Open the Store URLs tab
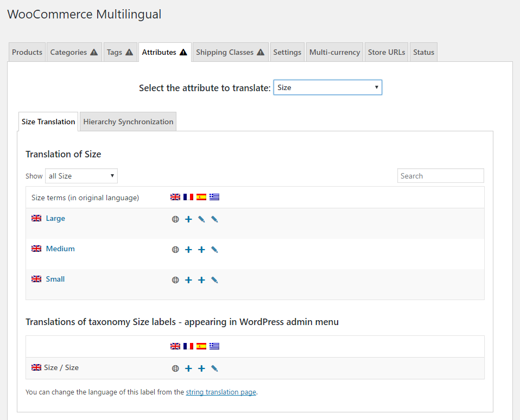 tap(386, 52)
